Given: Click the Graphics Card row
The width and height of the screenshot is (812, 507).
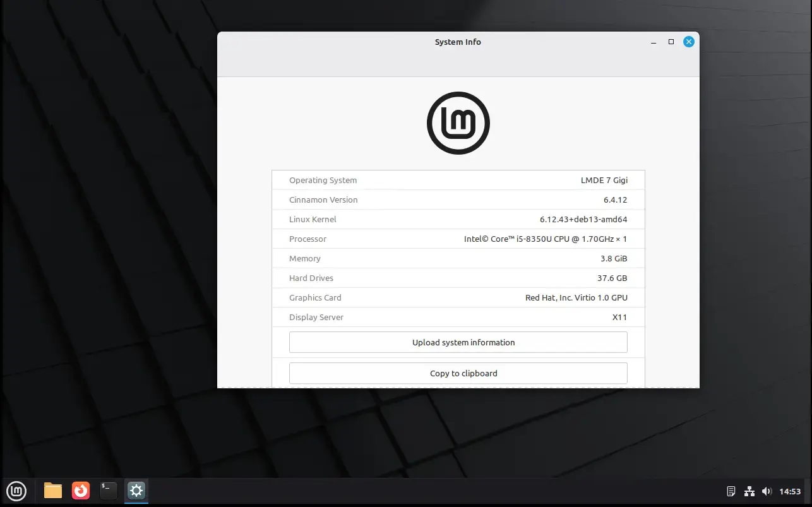Looking at the screenshot, I should [x=458, y=297].
